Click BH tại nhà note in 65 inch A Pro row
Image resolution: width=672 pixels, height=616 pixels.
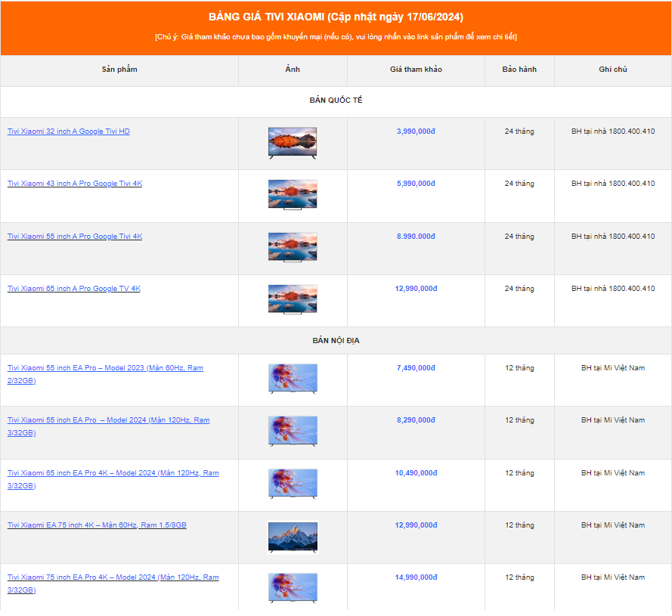pyautogui.click(x=613, y=289)
